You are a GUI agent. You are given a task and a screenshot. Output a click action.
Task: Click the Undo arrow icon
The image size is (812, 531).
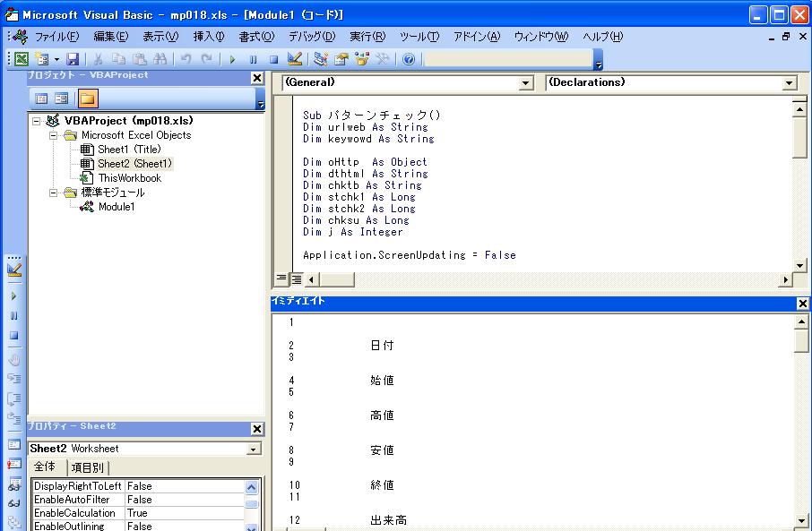[186, 59]
